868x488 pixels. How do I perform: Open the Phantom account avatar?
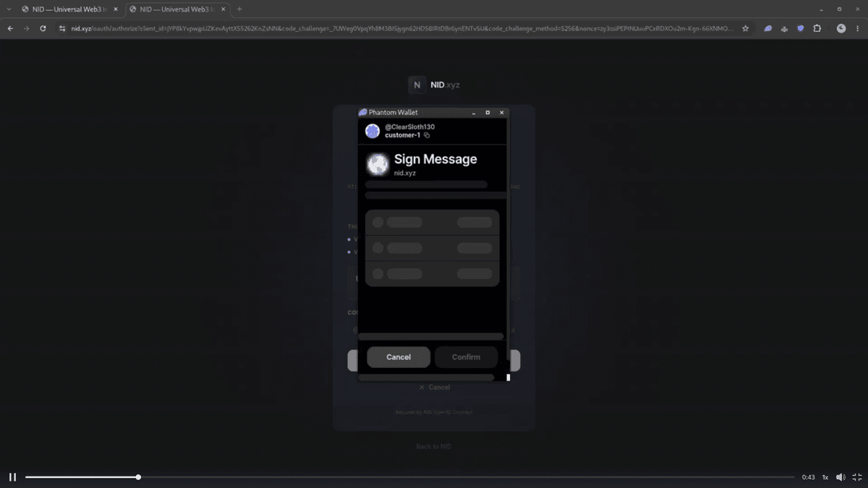click(373, 131)
